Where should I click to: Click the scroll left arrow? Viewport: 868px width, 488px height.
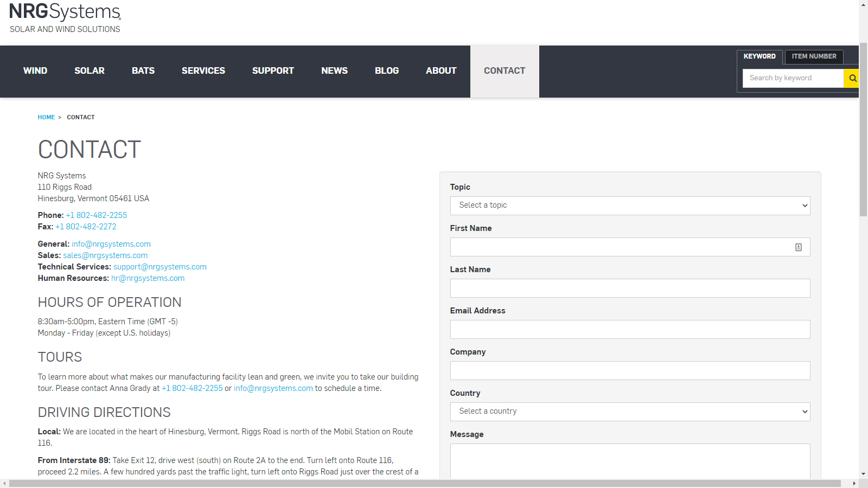tap(4, 483)
